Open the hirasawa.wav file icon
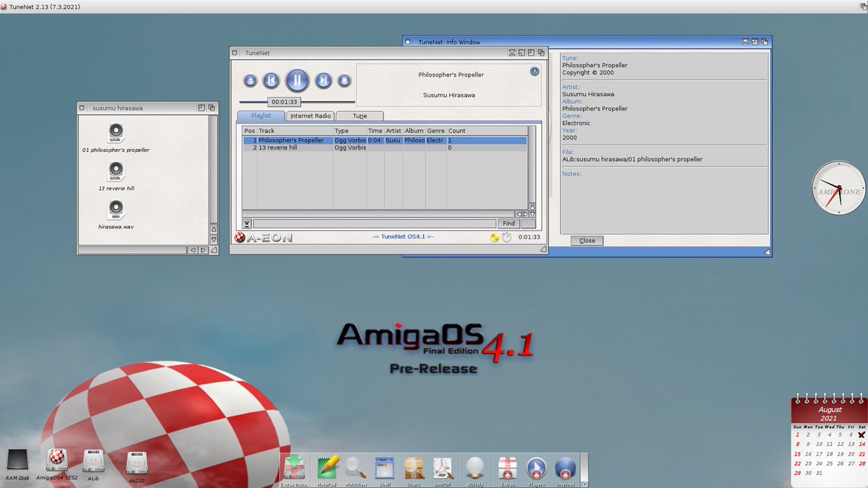 pyautogui.click(x=116, y=210)
